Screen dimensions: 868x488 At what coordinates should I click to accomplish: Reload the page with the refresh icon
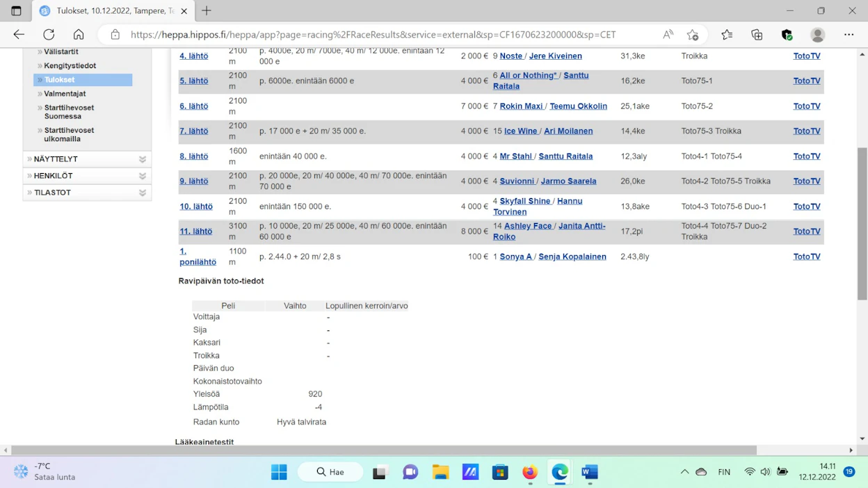[x=49, y=34]
